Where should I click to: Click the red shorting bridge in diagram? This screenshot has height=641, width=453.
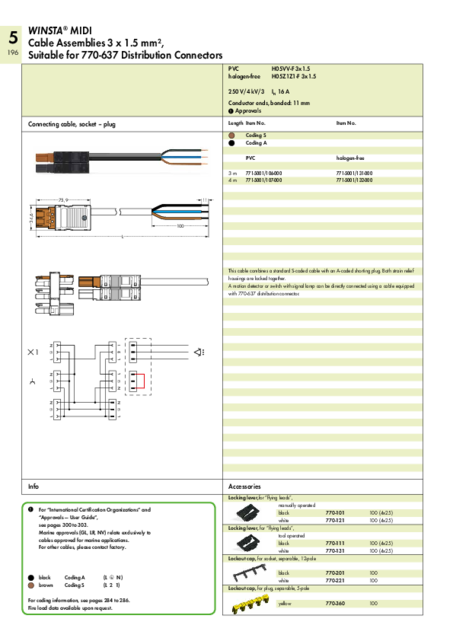coord(140,381)
